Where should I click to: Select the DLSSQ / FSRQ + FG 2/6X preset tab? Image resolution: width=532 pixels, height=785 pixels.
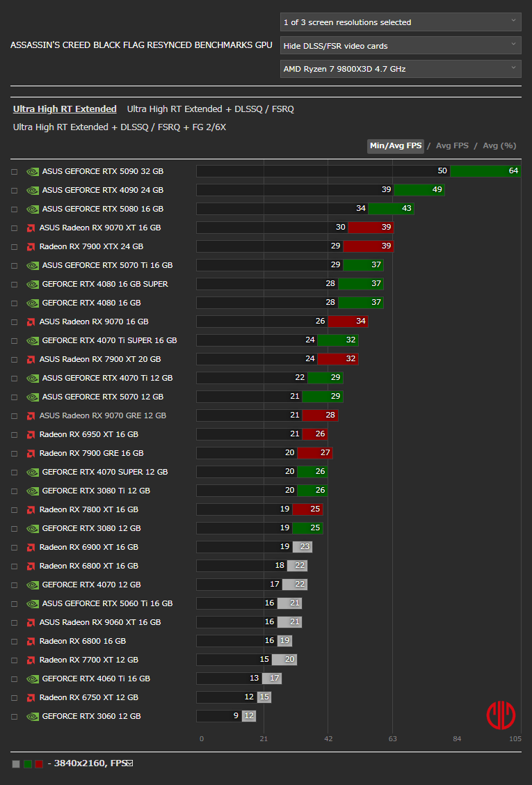[119, 127]
